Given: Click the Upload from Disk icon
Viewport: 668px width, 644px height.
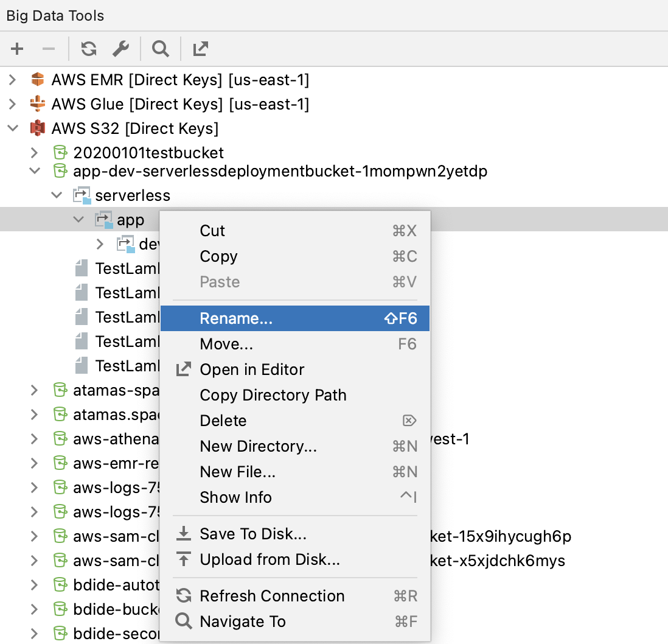Looking at the screenshot, I should pos(184,559).
